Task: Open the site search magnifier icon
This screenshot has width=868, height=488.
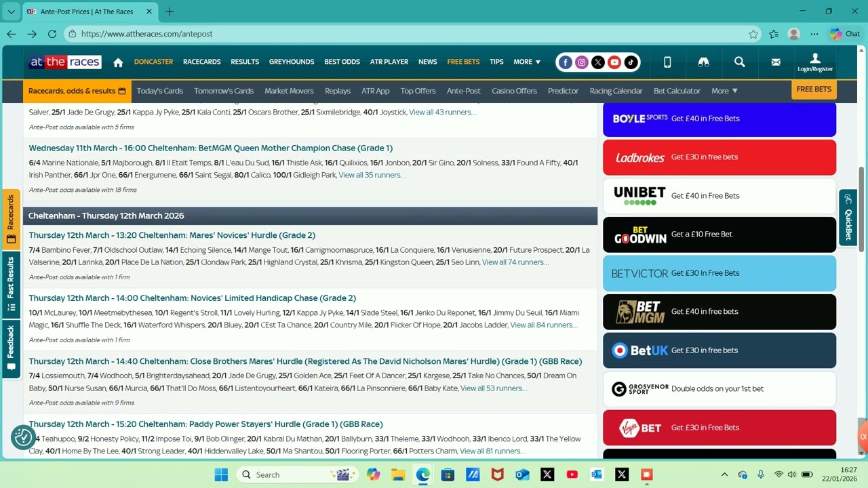Action: (x=740, y=62)
